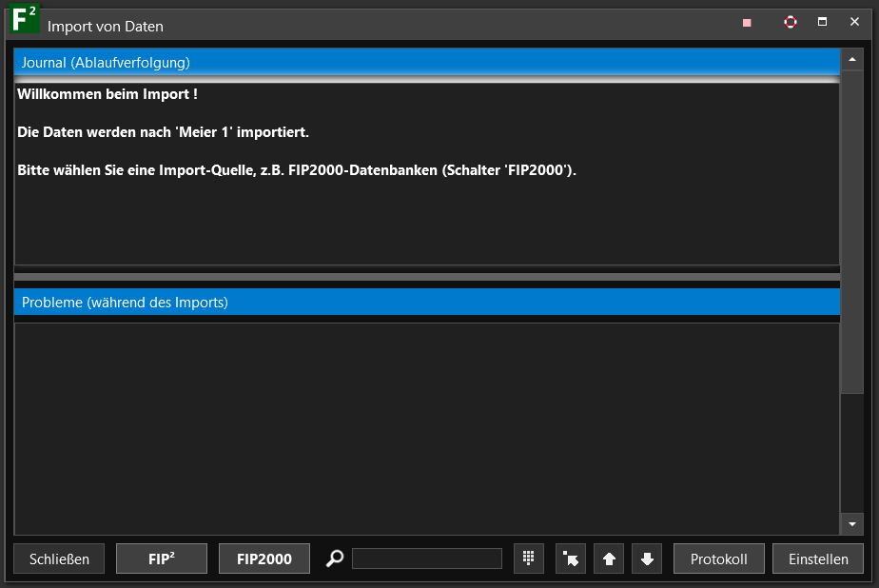Select the Probleme (während des Imports) header
The height and width of the screenshot is (588, 879).
coord(426,303)
